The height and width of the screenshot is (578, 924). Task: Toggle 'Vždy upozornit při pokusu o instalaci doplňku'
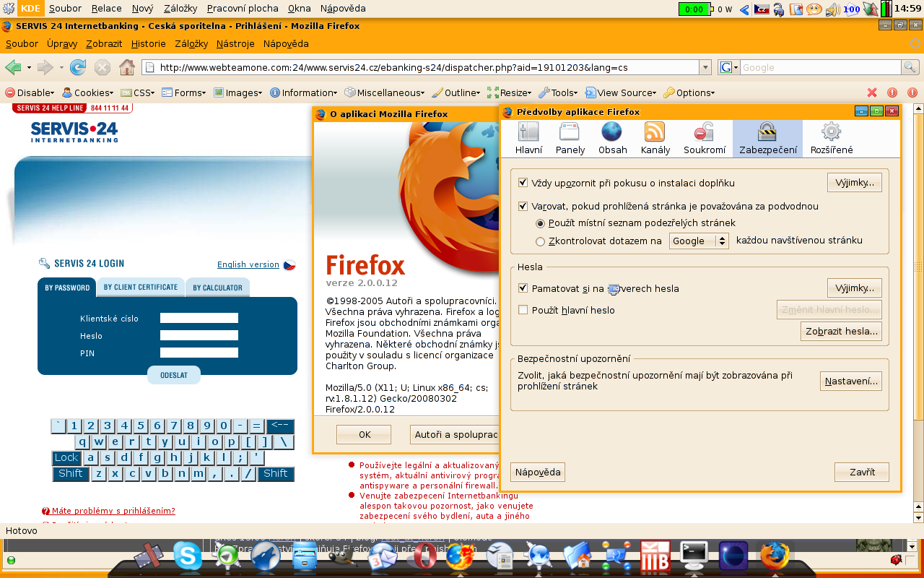[523, 183]
